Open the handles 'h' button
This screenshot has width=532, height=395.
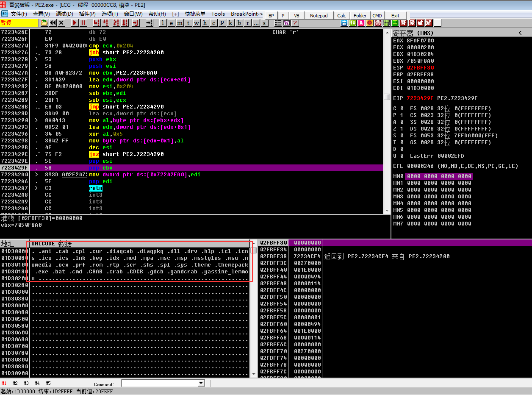tap(205, 23)
